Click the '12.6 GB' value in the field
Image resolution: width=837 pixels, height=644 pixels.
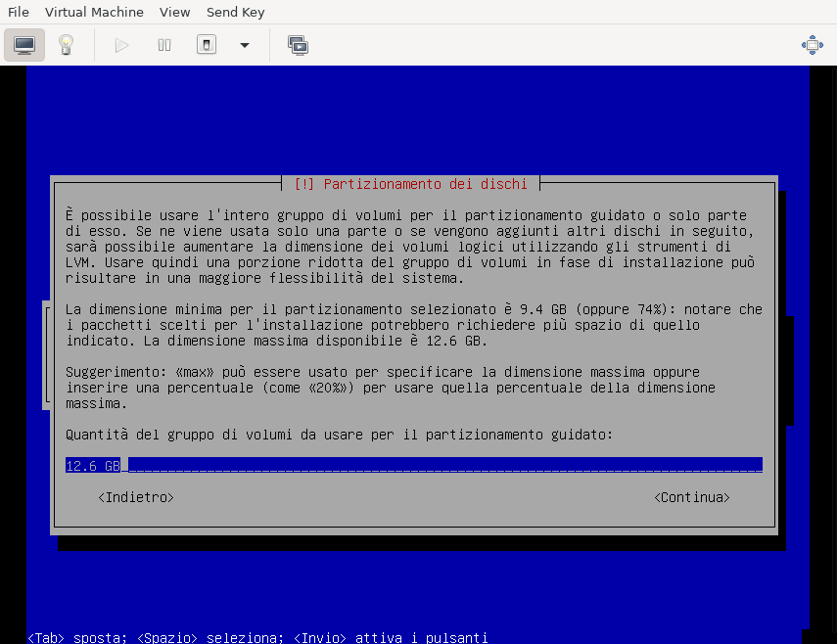coord(93,466)
